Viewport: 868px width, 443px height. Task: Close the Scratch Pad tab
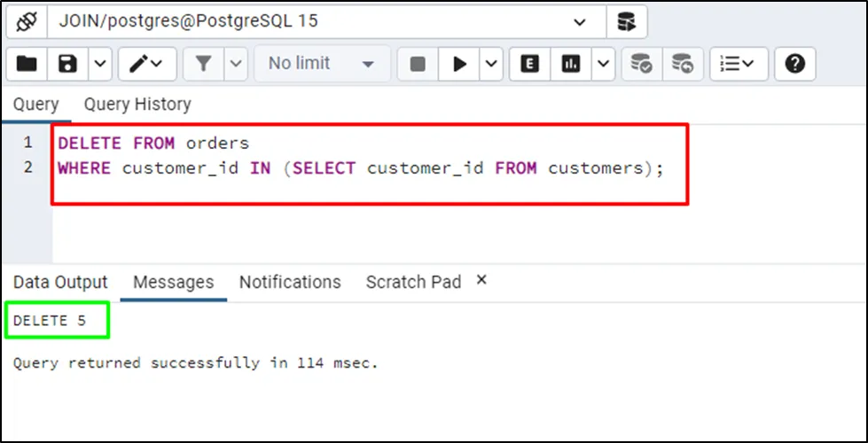(481, 280)
